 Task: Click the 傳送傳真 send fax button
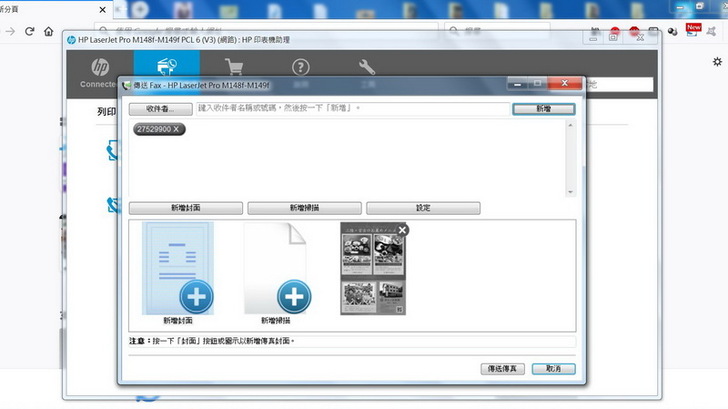[502, 369]
